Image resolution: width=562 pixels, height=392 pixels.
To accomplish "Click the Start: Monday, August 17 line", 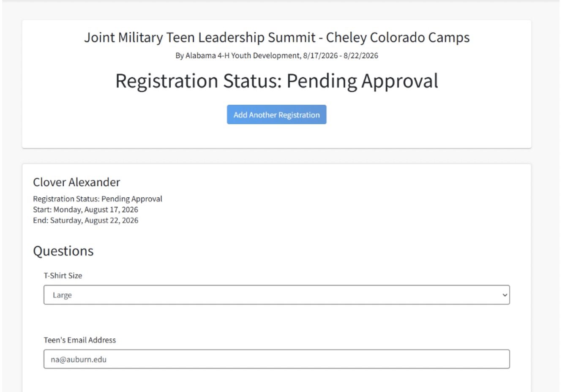I will click(85, 210).
